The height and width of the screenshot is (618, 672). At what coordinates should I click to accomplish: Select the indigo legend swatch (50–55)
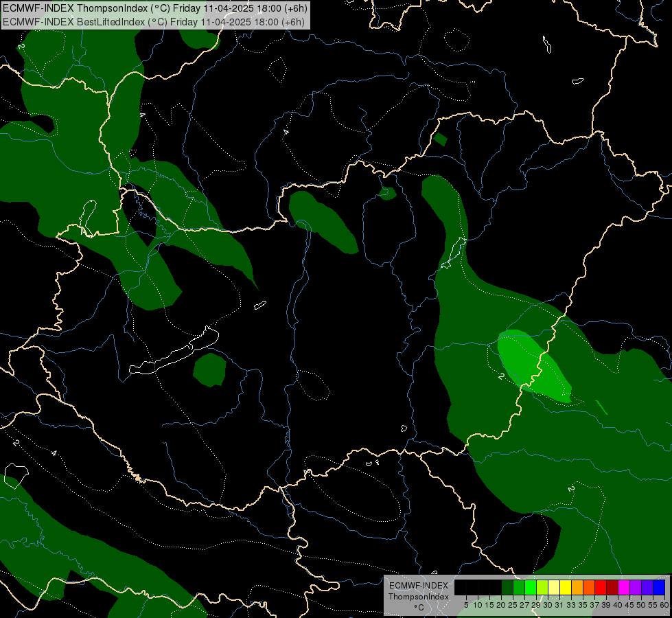[647, 587]
